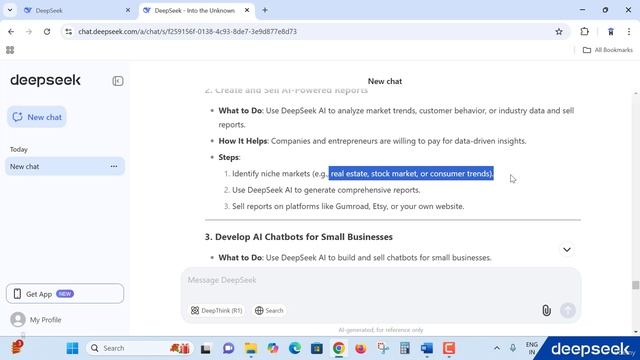
Task: Click the deepseek logo in the sidebar
Action: point(45,80)
